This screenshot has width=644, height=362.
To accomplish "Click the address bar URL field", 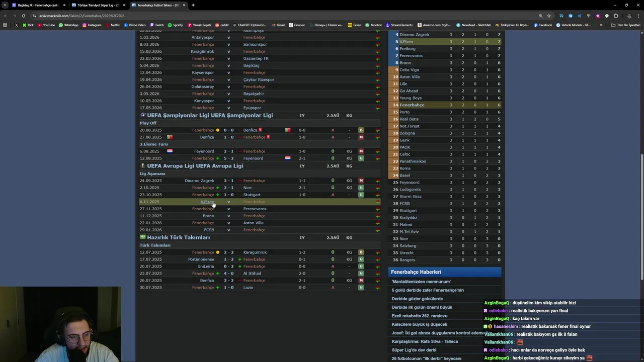I will [x=282, y=16].
